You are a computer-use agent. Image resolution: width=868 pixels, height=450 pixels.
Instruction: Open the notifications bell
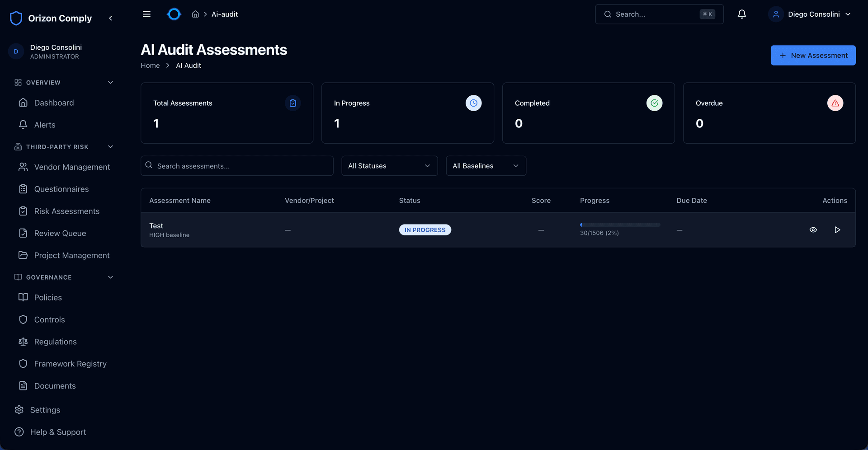click(x=741, y=14)
